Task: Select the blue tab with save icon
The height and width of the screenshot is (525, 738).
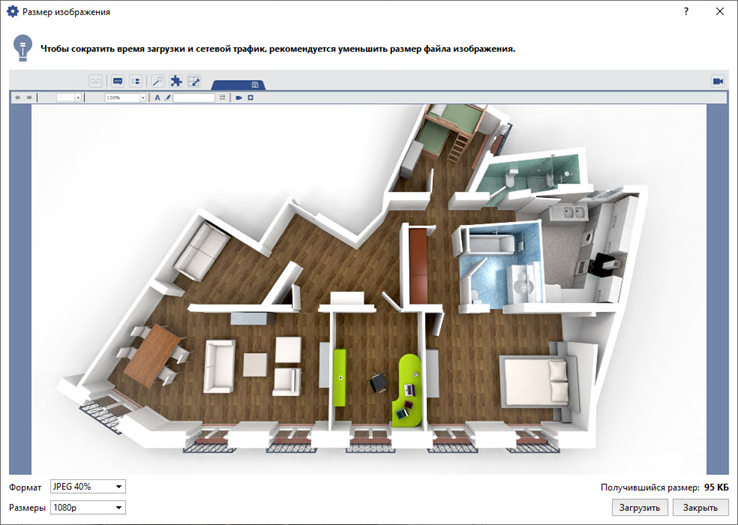Action: click(x=255, y=85)
